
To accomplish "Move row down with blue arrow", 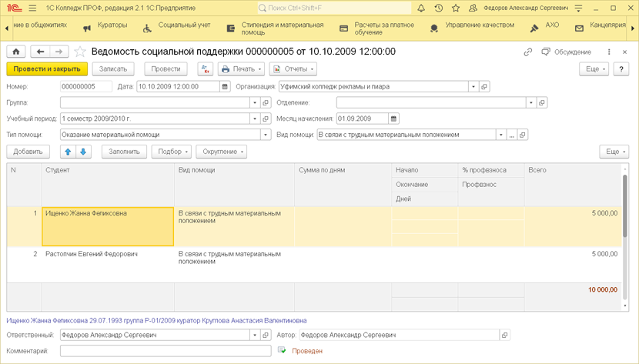I will coord(83,152).
